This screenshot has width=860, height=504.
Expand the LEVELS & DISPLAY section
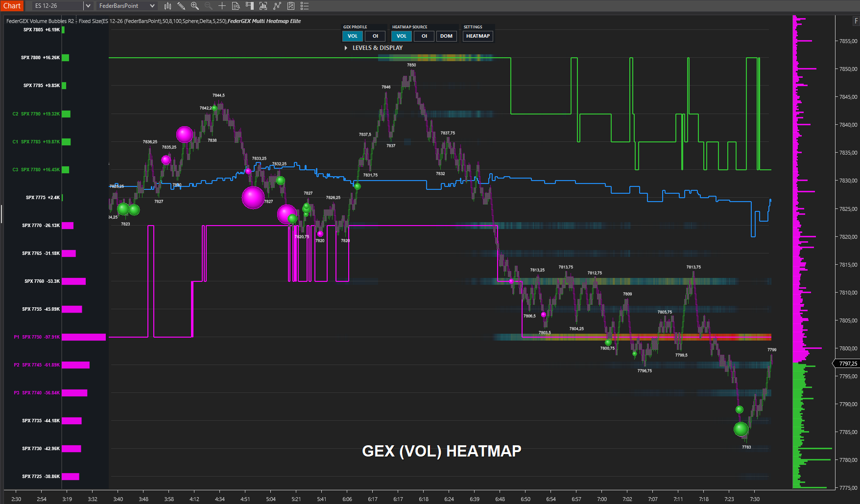[x=374, y=48]
